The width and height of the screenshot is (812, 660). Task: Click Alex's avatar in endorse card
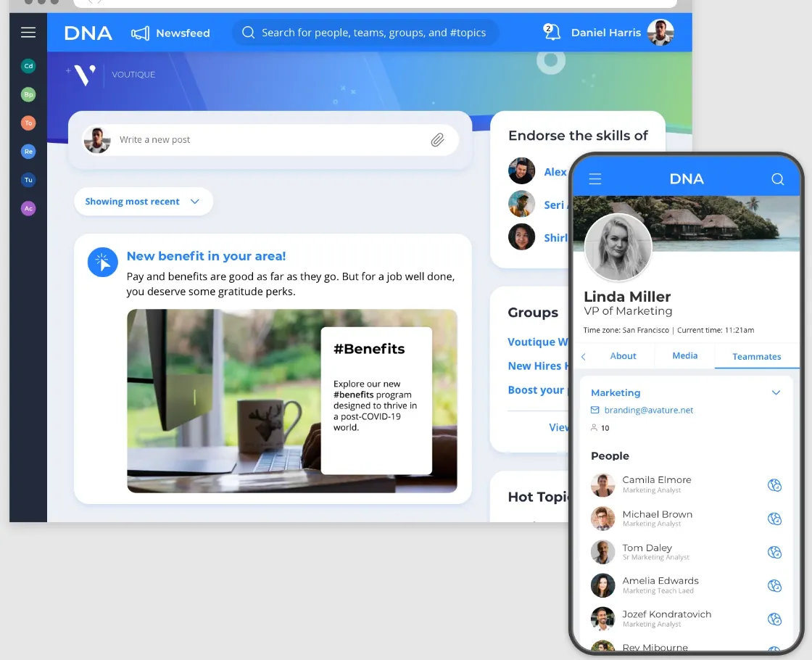(x=521, y=171)
